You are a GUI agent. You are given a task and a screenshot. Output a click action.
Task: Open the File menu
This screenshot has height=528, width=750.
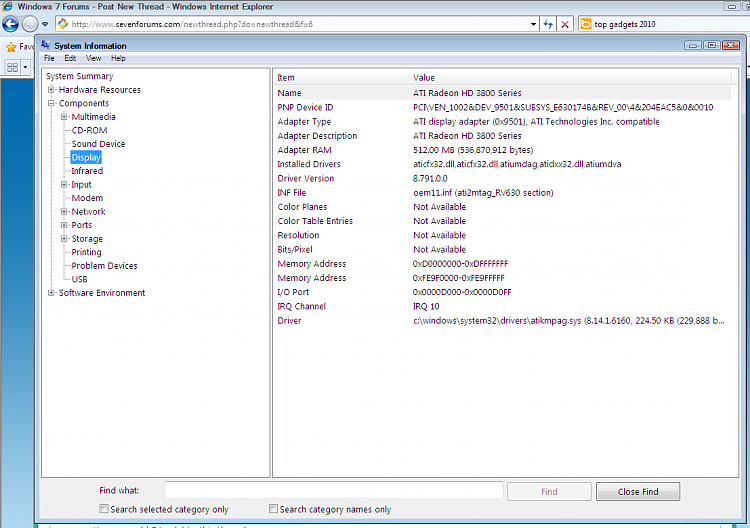49,58
